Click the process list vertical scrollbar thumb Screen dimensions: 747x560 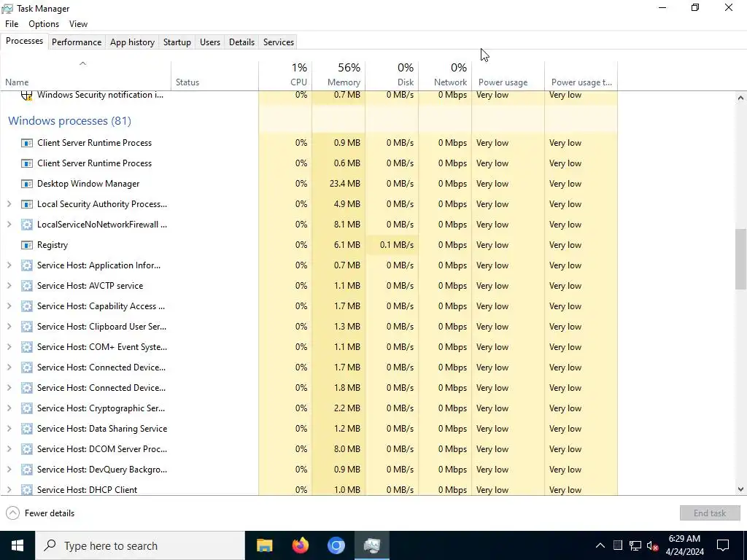pos(740,259)
